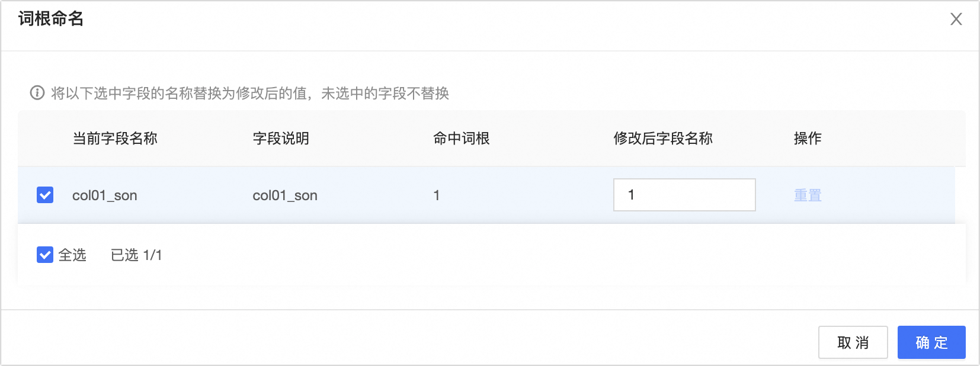
Task: Uncheck the col01_son row checkbox
Action: [45, 195]
